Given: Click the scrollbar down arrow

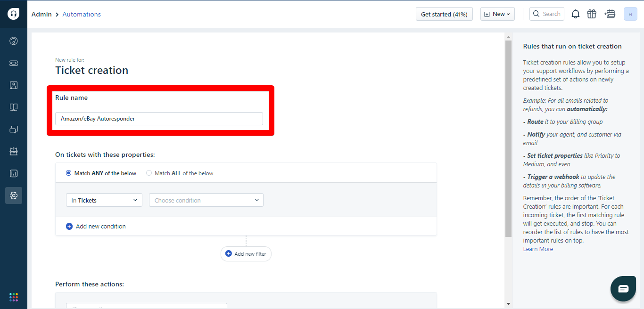Looking at the screenshot, I should tap(508, 304).
